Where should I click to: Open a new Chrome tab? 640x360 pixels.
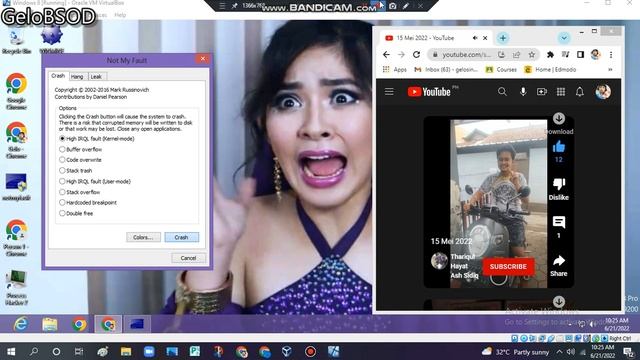pos(503,38)
